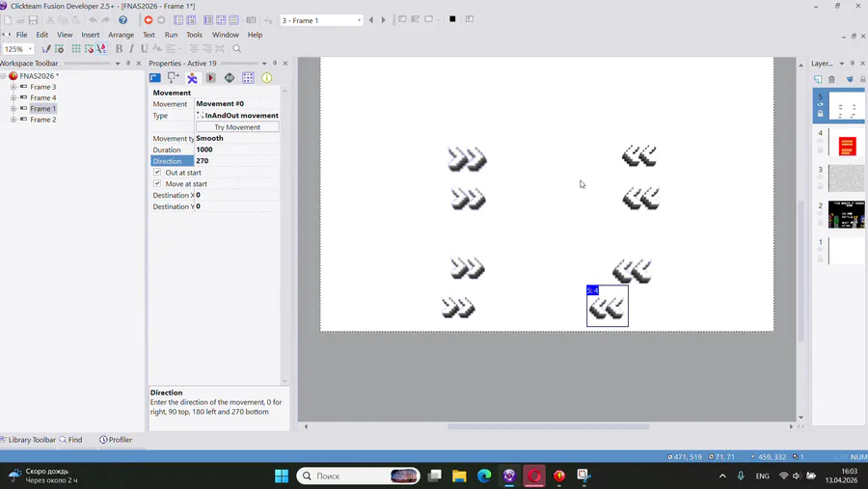Toggle the 'Out at start' checkbox
868x489 pixels.
click(157, 173)
